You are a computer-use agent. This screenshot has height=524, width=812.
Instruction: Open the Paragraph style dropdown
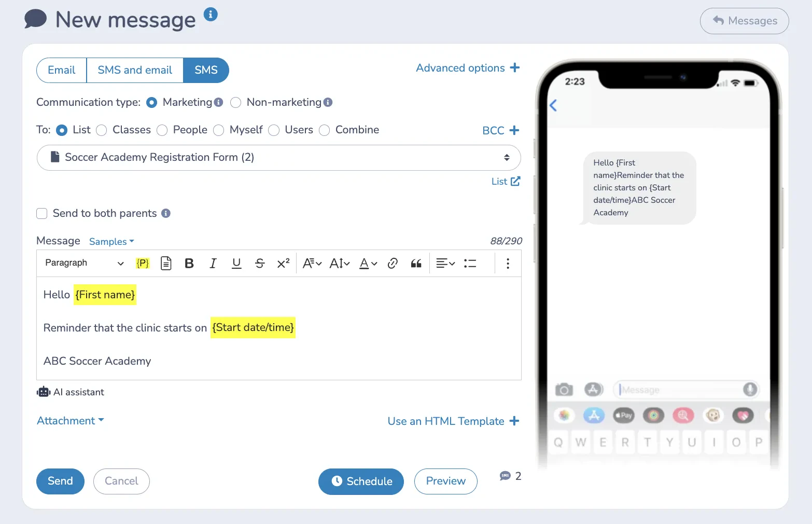[85, 263]
